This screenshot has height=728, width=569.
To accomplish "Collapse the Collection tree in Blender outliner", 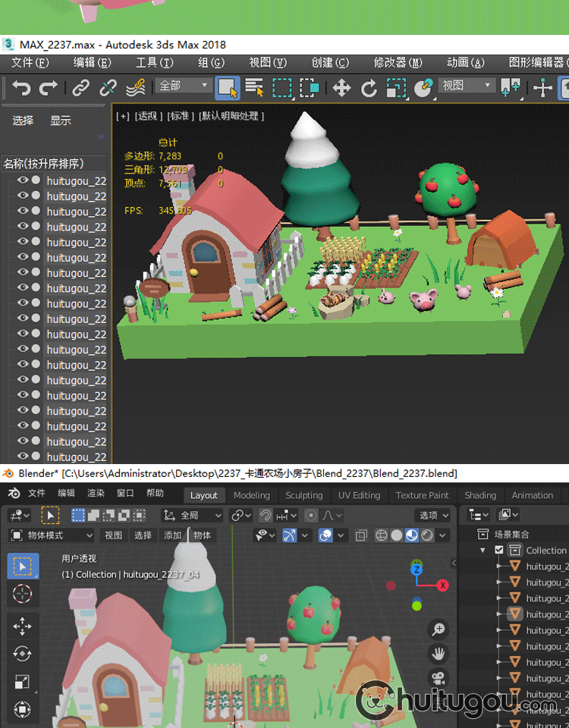I will coord(483,551).
